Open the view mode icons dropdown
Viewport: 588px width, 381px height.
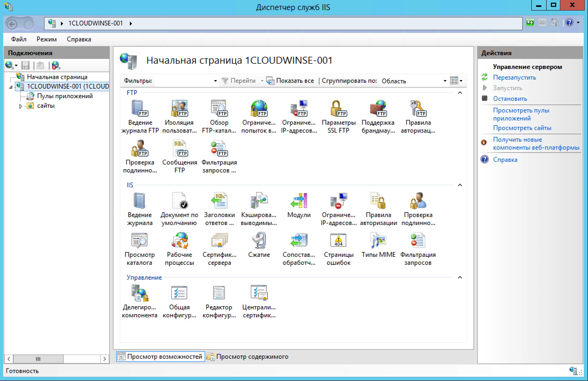tap(456, 81)
